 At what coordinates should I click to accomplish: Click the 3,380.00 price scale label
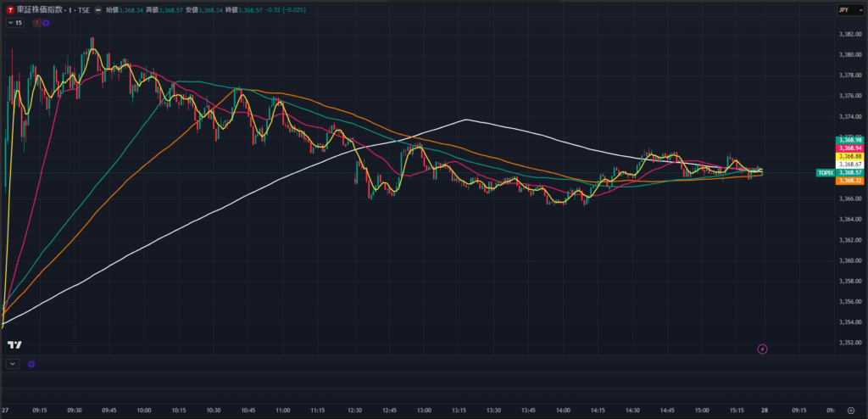coord(849,55)
